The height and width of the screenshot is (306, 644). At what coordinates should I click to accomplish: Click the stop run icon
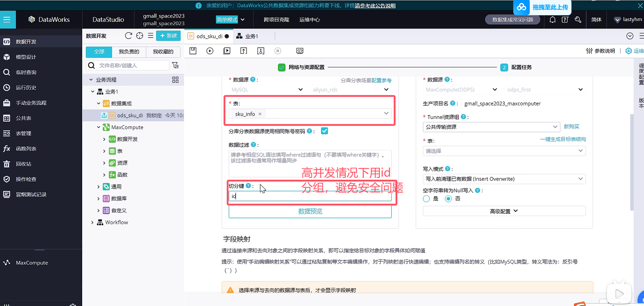point(277,51)
